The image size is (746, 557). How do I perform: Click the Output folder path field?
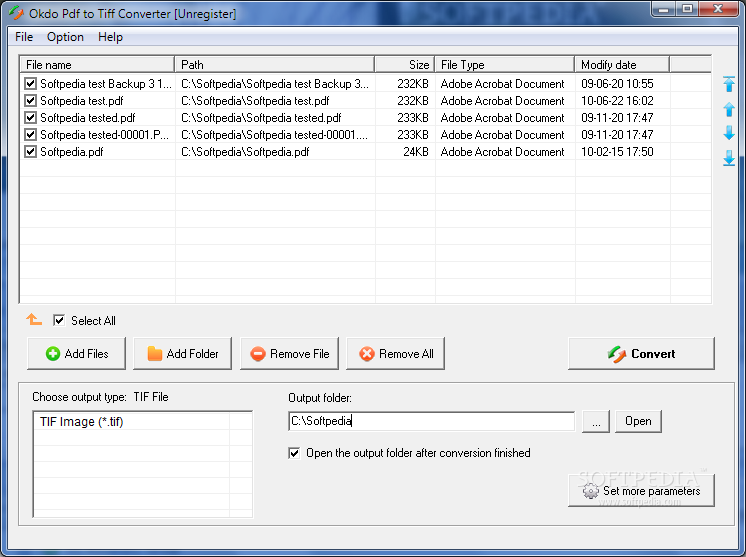432,421
